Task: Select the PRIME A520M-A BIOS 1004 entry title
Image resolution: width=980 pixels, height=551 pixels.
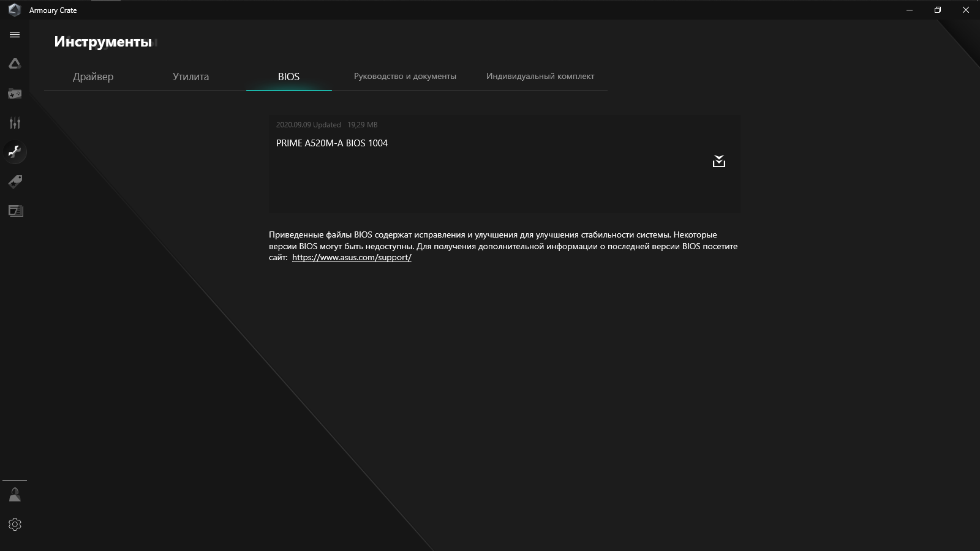Action: tap(332, 143)
